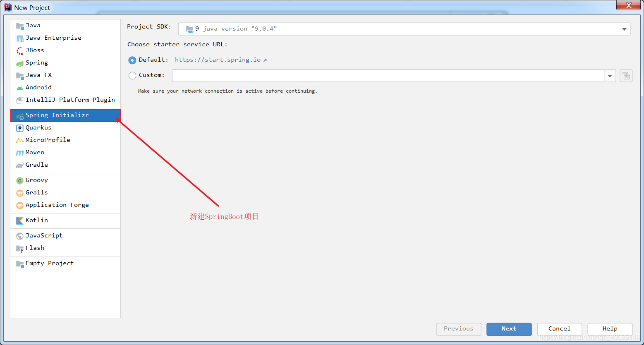Click the Next button
This screenshot has height=345, width=644.
pos(509,329)
